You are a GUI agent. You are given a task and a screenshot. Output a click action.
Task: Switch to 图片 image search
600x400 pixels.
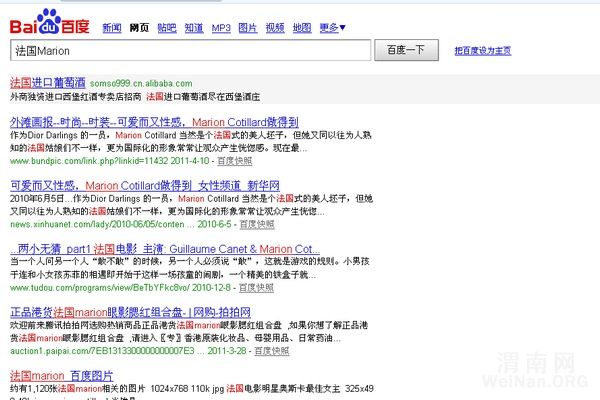point(248,28)
